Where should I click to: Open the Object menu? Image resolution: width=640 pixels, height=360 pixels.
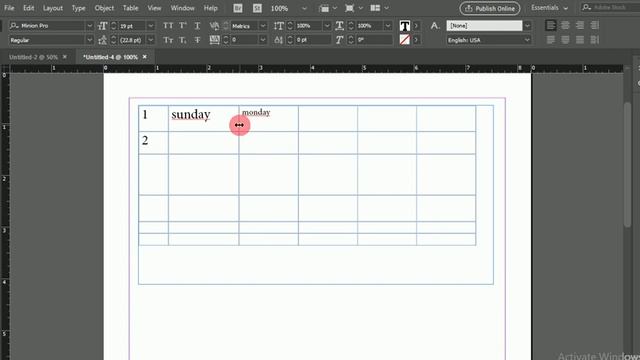point(104,8)
